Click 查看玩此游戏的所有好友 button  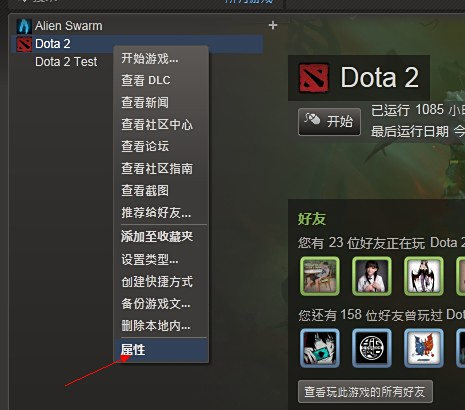[365, 392]
